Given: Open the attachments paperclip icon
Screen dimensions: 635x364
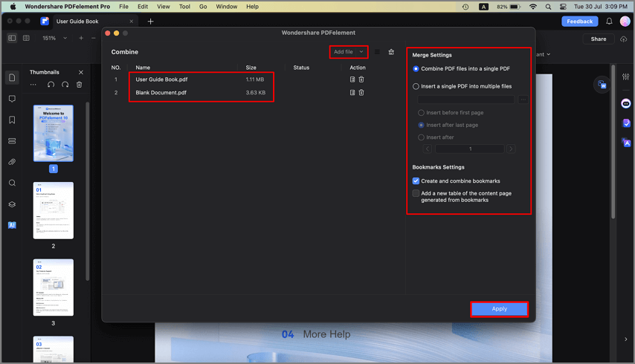Looking at the screenshot, I should coord(12,162).
